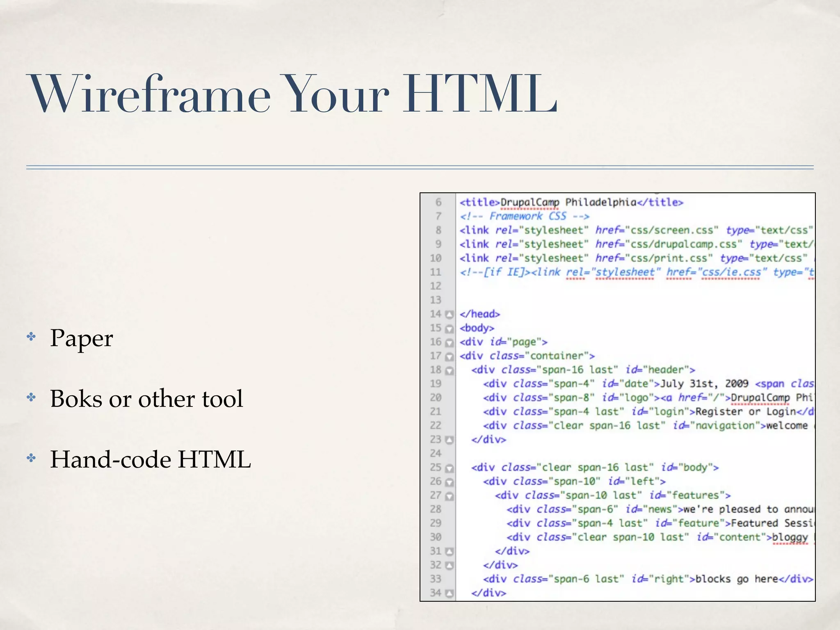Click the closing fold marker on line 23
The height and width of the screenshot is (630, 840).
coord(450,440)
